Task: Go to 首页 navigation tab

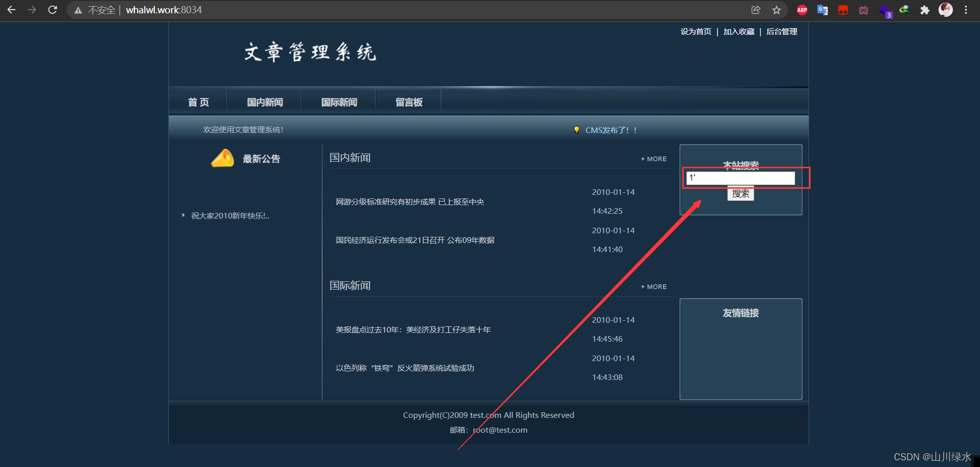Action: coord(198,102)
